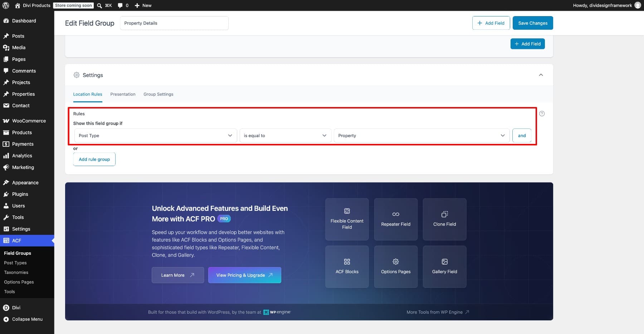The height and width of the screenshot is (334, 644).
Task: Click the blue Add Field button
Action: click(x=527, y=44)
